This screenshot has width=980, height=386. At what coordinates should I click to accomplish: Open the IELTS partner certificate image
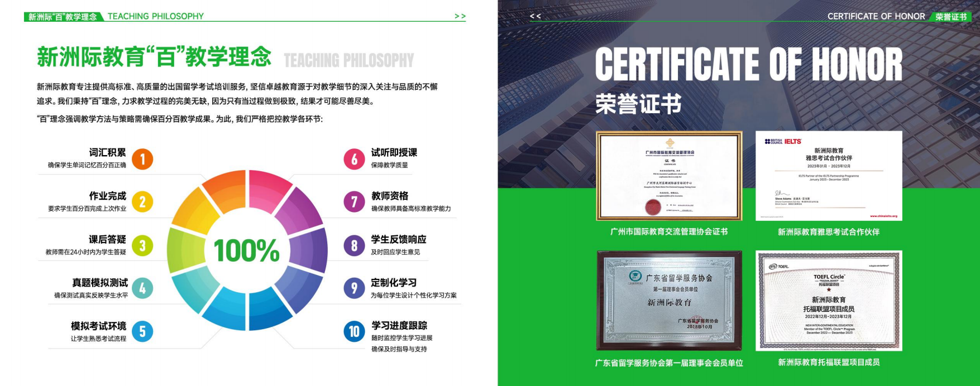coord(829,176)
